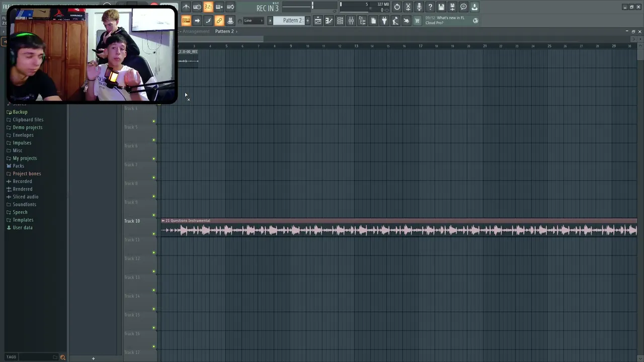Mute Track 4 via its green dot
This screenshot has height=362, width=644.
click(x=154, y=121)
